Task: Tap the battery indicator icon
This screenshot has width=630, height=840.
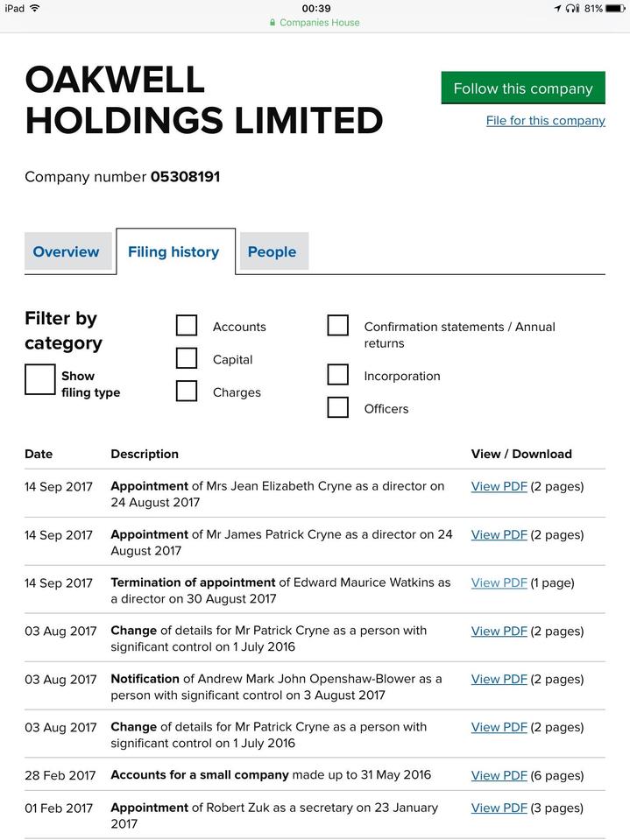Action: coord(615,8)
